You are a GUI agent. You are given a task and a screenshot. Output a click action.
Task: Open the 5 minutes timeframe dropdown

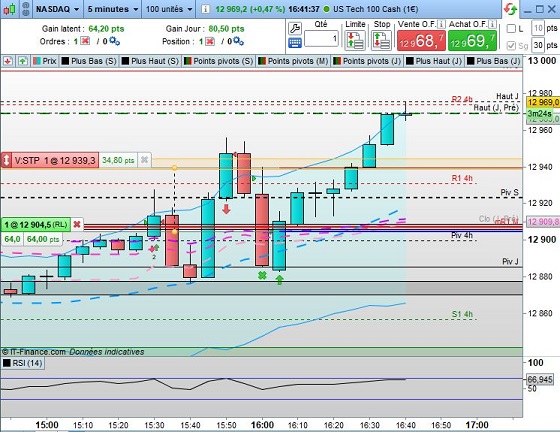113,9
